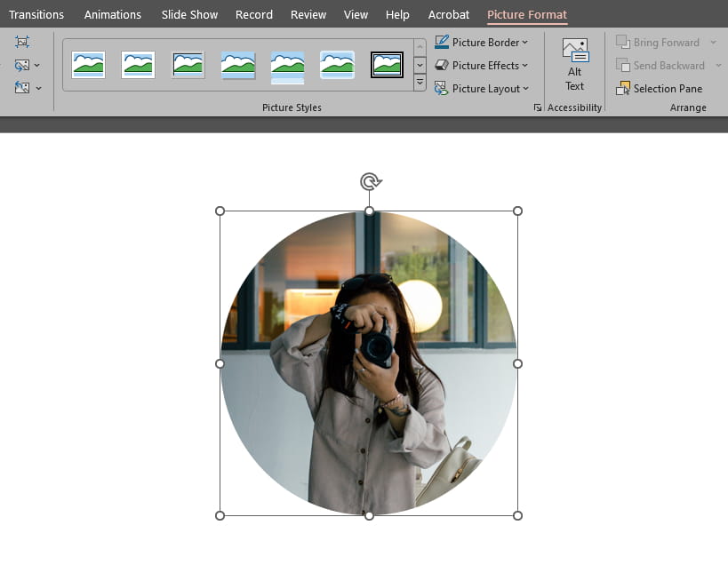Click the Picture Border pen icon
The width and height of the screenshot is (728, 573).
442,42
